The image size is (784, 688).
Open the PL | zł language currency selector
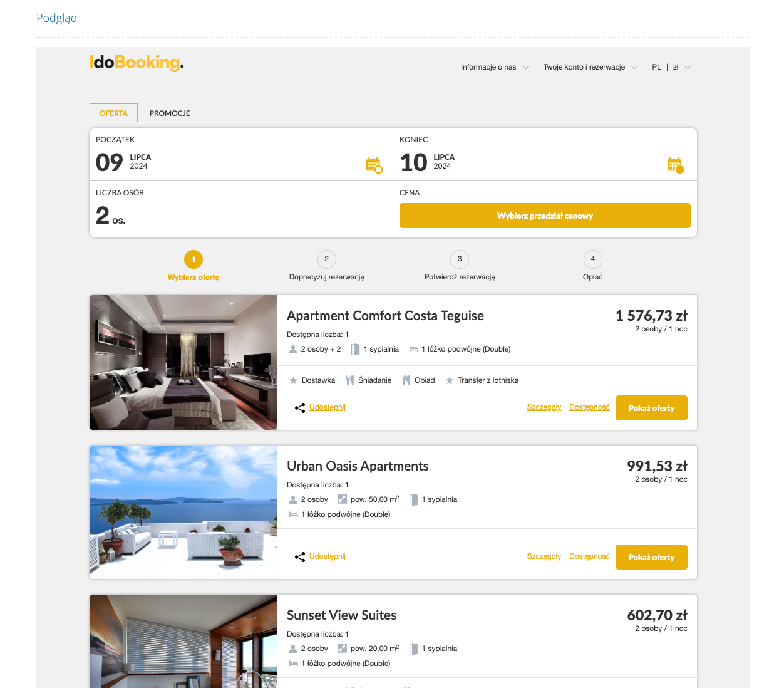pyautogui.click(x=671, y=67)
